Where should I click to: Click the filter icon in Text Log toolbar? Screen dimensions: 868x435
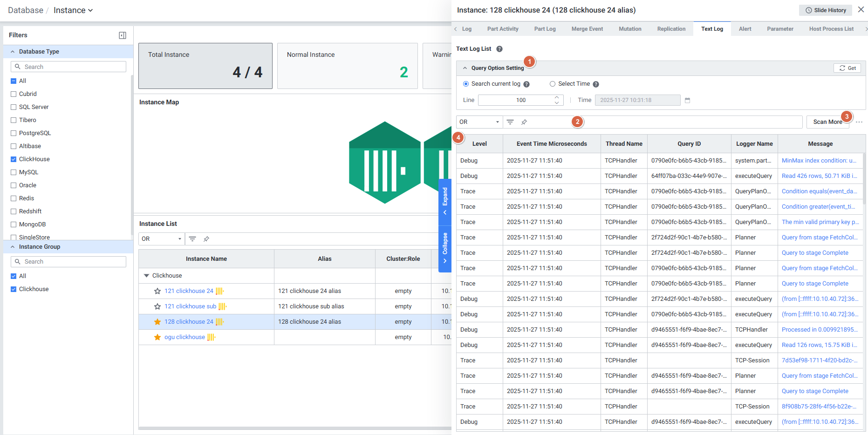510,122
